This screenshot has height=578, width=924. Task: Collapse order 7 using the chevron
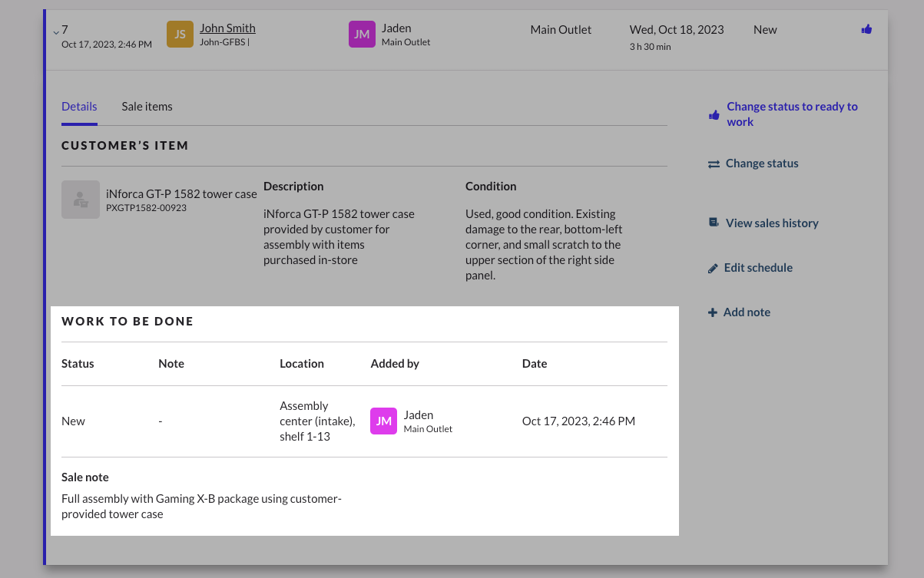pyautogui.click(x=56, y=32)
